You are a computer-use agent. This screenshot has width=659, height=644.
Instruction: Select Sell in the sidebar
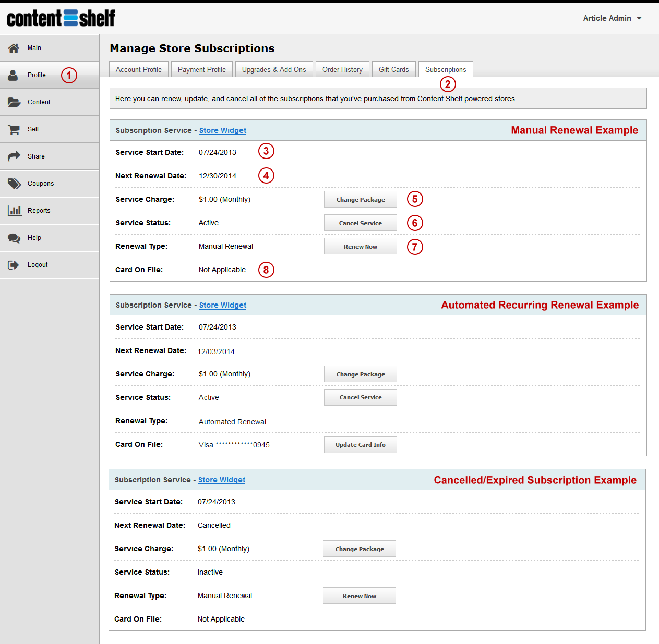click(x=50, y=129)
